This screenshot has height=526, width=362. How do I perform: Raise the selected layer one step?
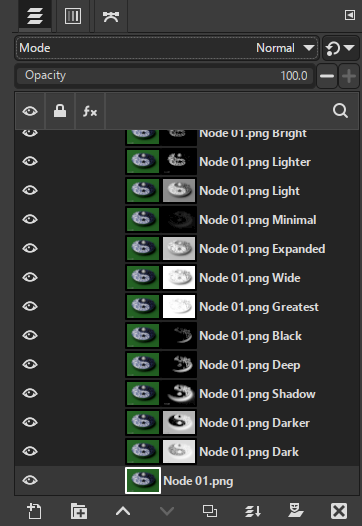123,511
